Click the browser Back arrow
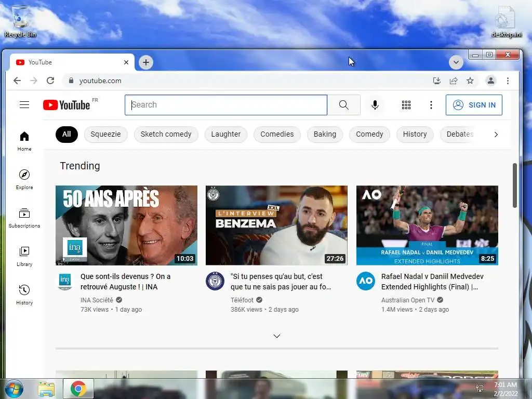532x399 pixels. (x=17, y=81)
